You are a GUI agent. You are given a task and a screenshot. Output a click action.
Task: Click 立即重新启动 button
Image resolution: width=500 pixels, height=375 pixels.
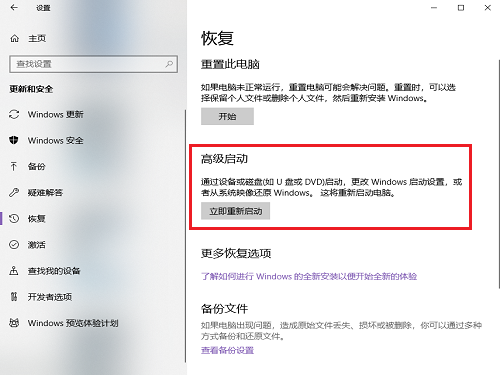pyautogui.click(x=235, y=211)
